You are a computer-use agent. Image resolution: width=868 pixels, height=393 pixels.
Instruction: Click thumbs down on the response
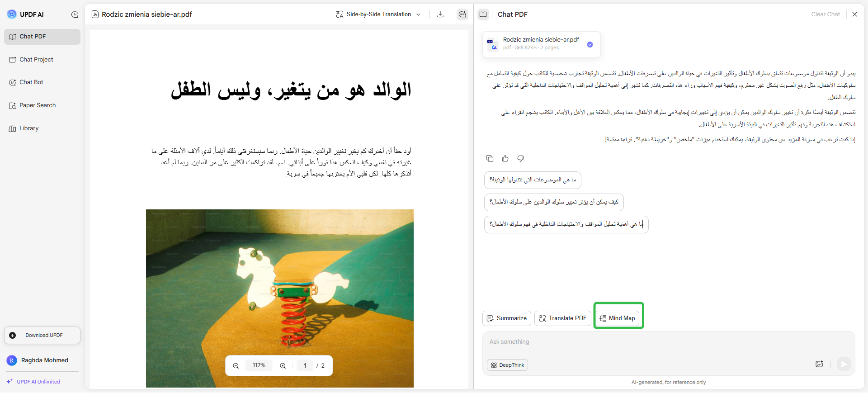tap(520, 158)
